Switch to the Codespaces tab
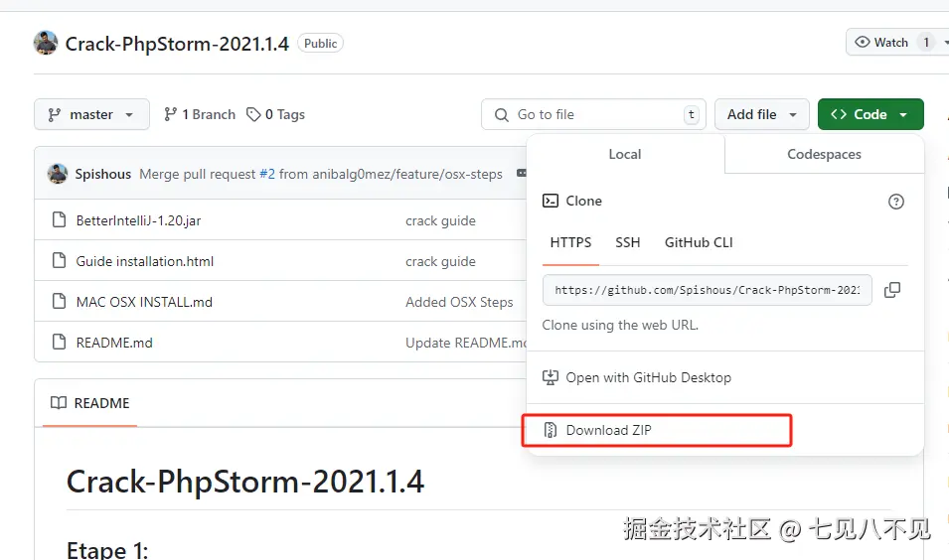The width and height of the screenshot is (949, 560). [x=825, y=154]
